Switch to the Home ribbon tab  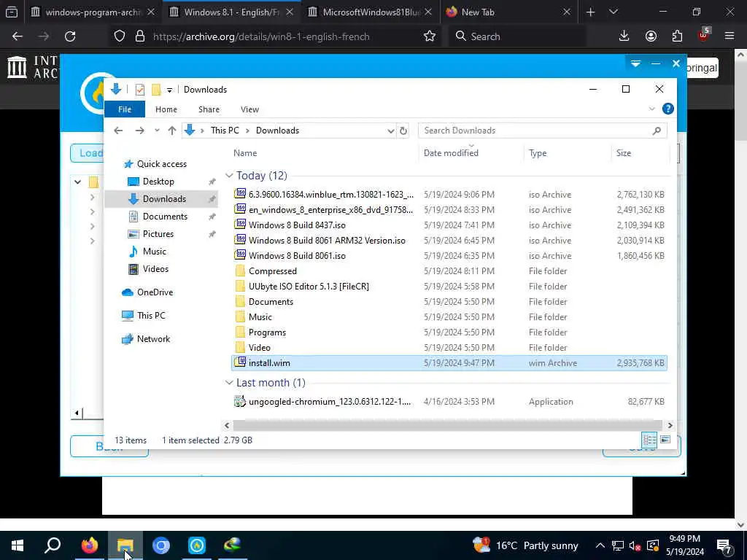tap(166, 109)
